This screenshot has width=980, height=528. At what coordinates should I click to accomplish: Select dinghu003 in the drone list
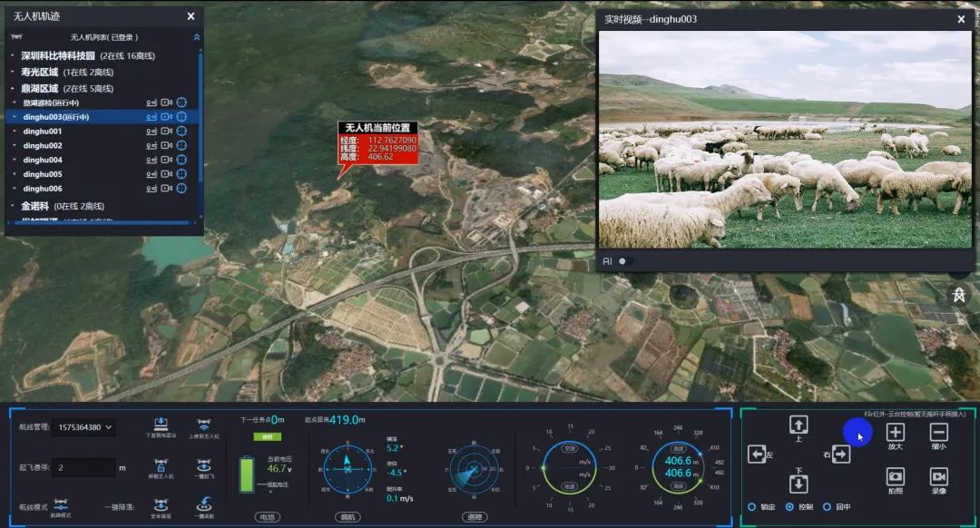pyautogui.click(x=55, y=117)
